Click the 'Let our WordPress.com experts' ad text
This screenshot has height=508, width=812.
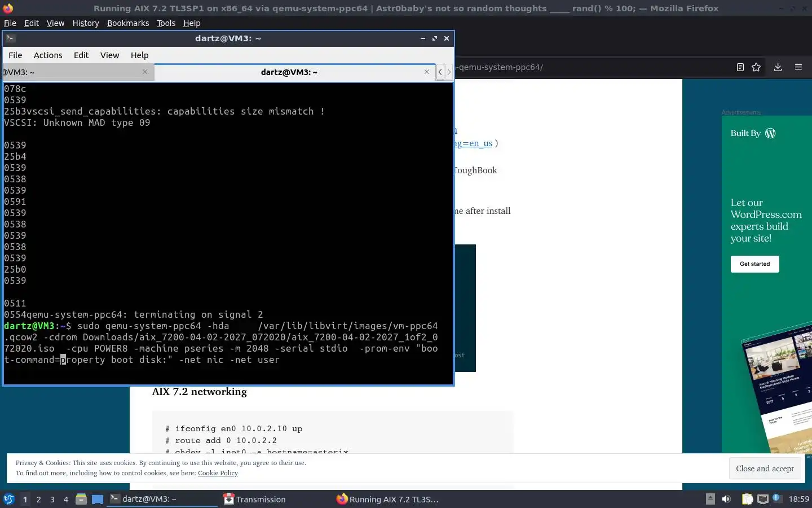click(766, 220)
